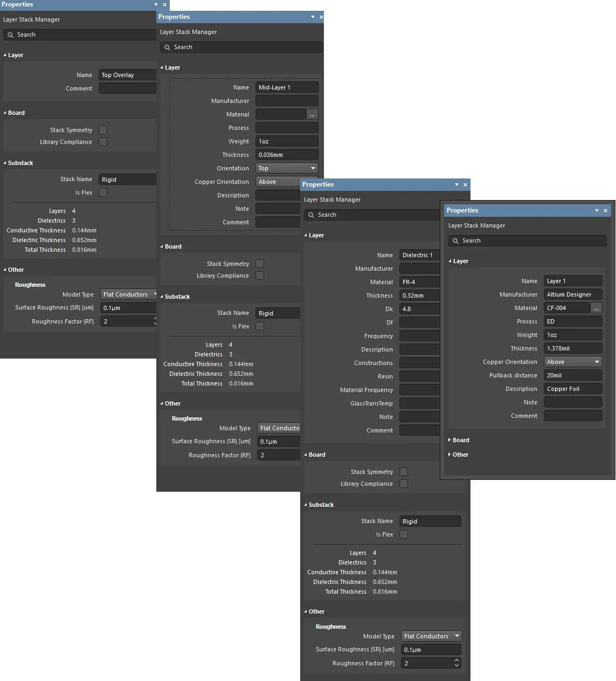Click Search field in Top Overlay panel
This screenshot has width=616, height=681.
[80, 35]
